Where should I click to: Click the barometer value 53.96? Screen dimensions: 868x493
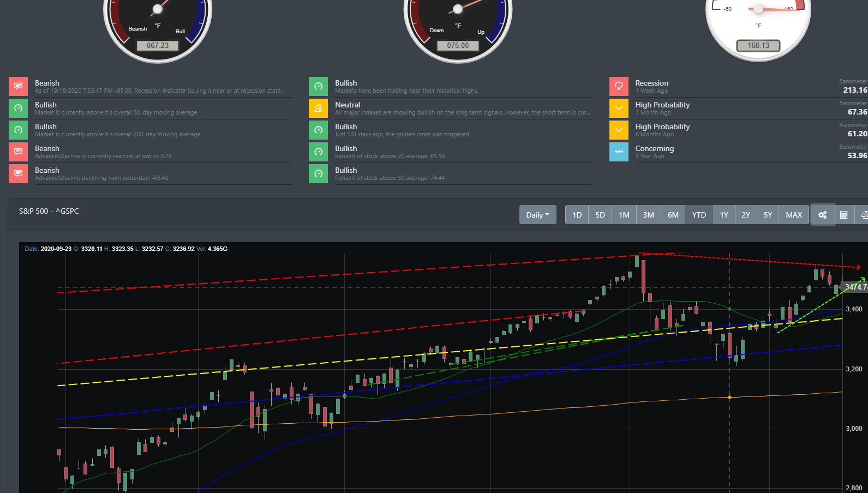[x=857, y=155]
